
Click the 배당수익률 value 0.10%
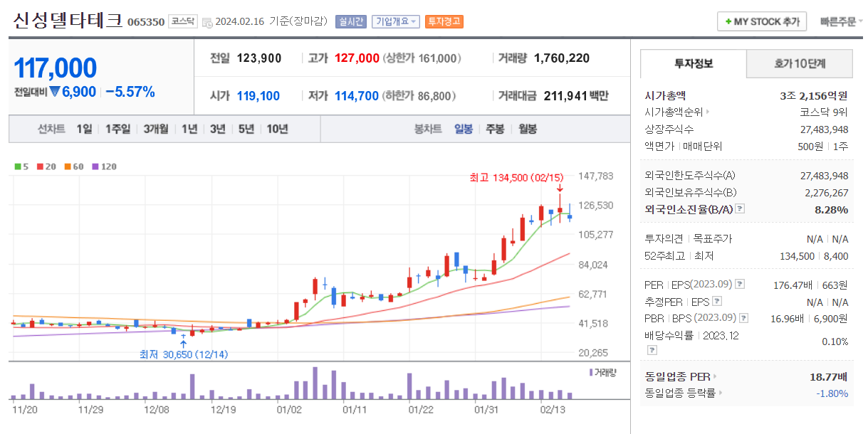835,342
